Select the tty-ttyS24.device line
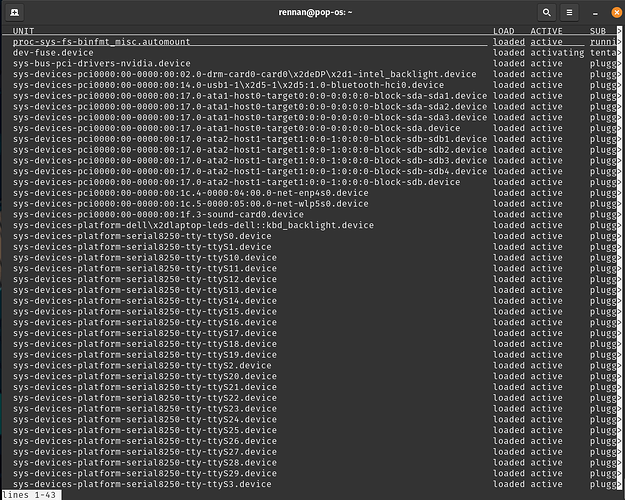 click(145, 419)
